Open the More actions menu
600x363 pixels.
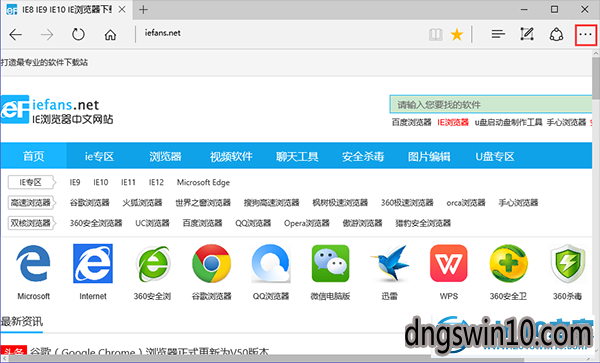585,35
